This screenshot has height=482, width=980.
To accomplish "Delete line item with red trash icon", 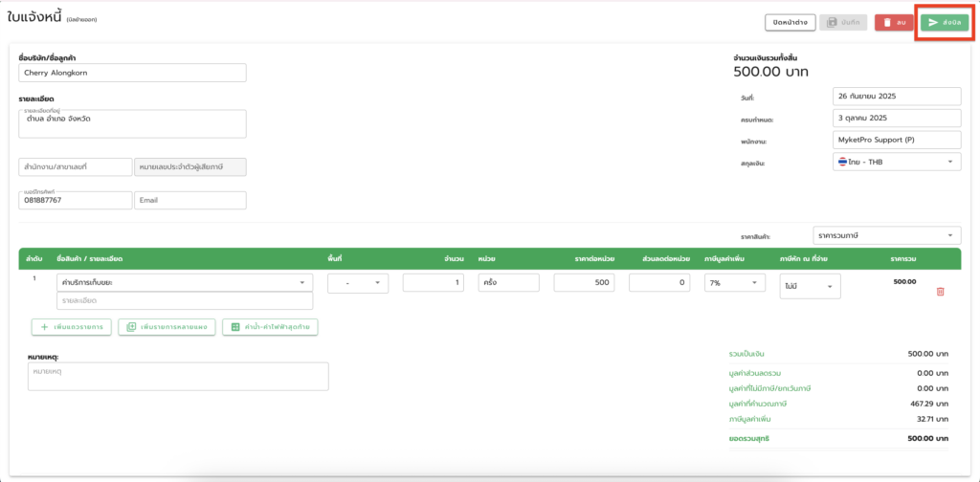I will point(939,291).
